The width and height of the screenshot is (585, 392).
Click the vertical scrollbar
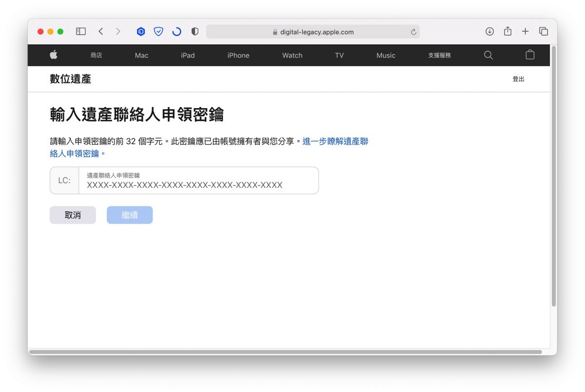pos(554,175)
